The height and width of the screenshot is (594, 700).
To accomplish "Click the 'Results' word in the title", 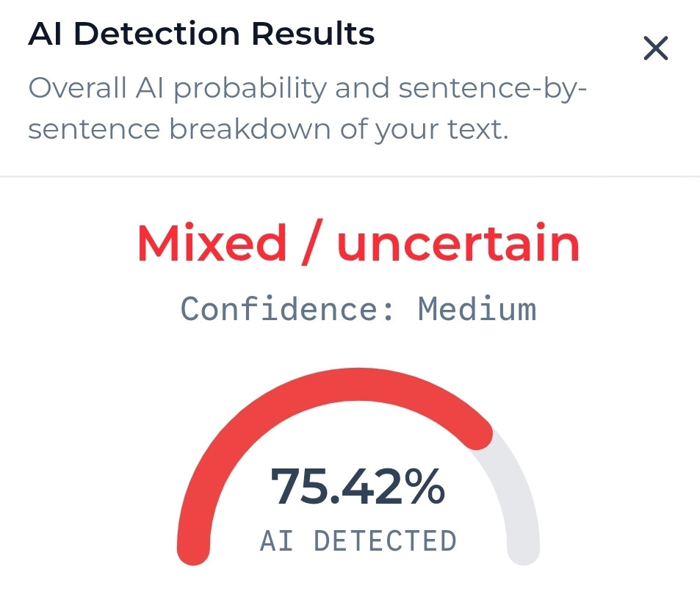I will pyautogui.click(x=313, y=34).
